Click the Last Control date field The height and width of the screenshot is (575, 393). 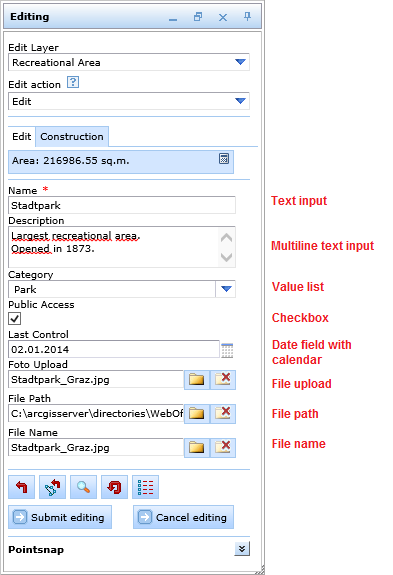(114, 349)
